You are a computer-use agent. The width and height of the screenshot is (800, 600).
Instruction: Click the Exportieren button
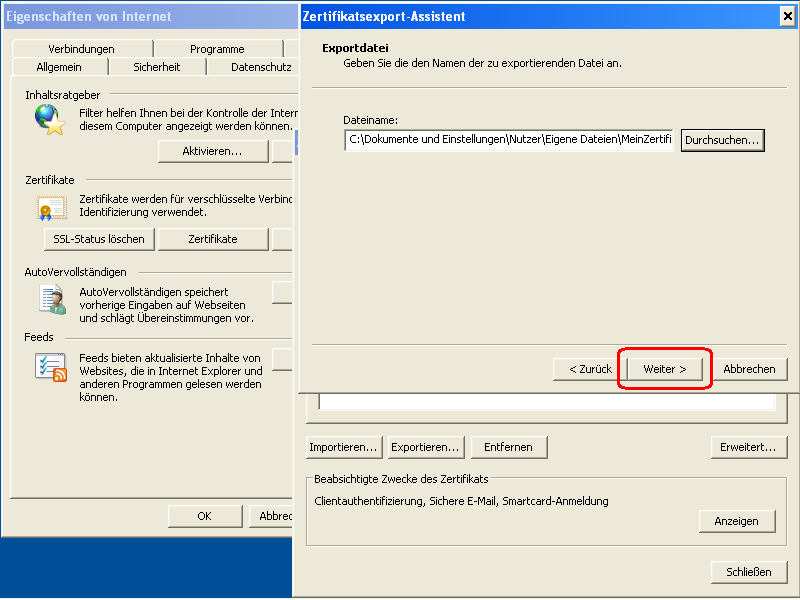(423, 447)
